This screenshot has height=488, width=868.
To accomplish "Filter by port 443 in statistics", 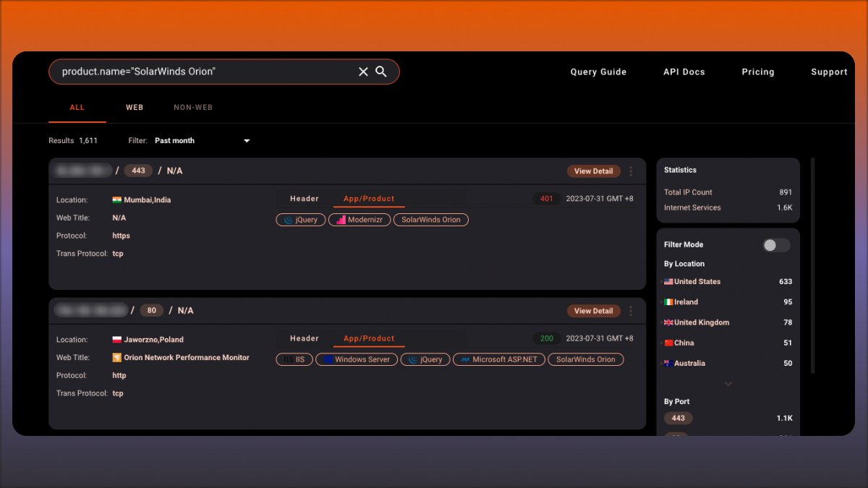I will point(678,418).
